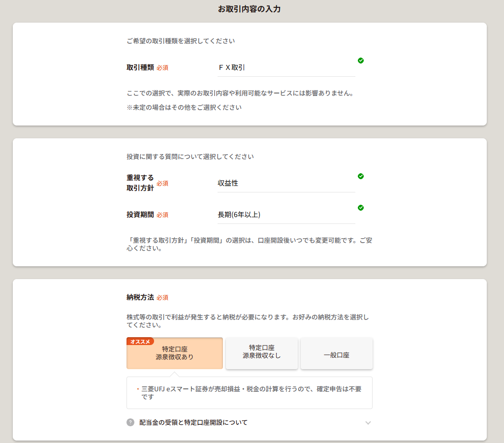Expand 配当金の受領と特定口座開設について chevron

(x=368, y=423)
